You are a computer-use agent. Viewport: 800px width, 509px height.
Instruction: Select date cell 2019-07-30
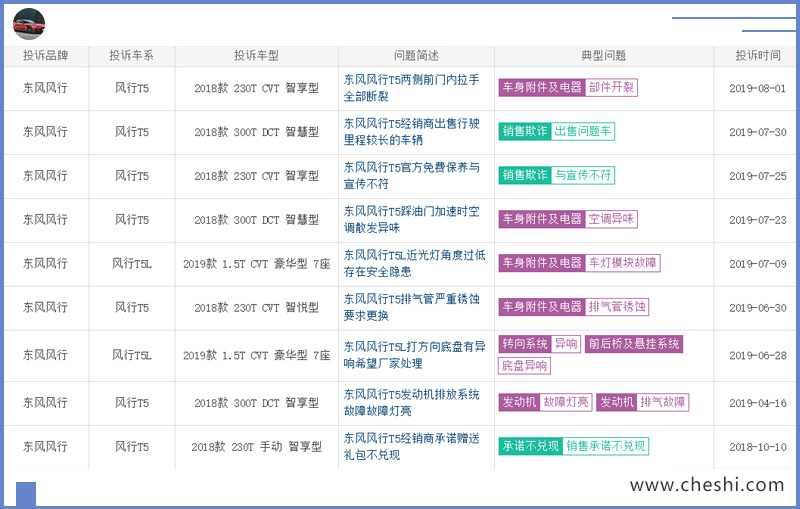point(758,132)
